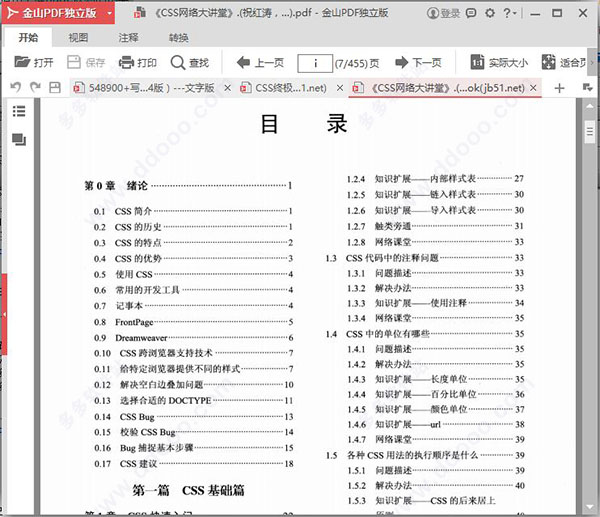The height and width of the screenshot is (517, 600).
Task: Go to previous page with 上一页
Action: pos(260,62)
